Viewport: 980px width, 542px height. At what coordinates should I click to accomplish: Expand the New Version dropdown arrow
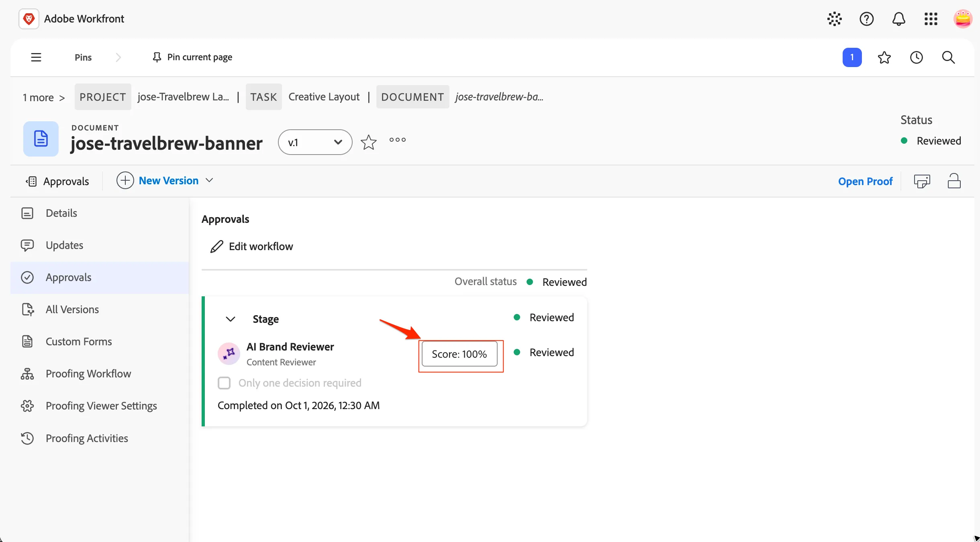coord(210,181)
